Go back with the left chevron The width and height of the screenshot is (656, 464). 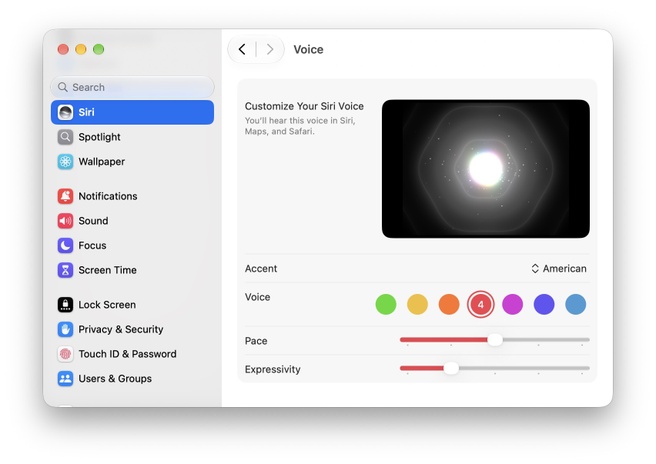point(242,49)
